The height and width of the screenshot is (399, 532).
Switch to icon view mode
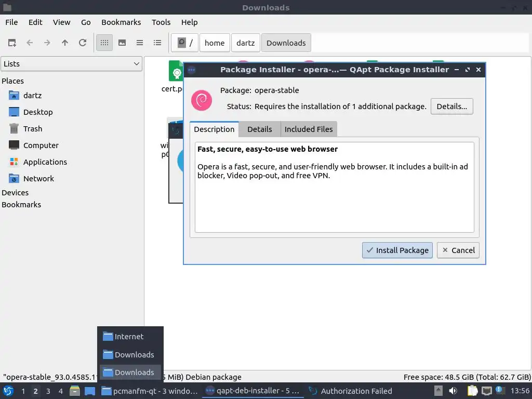pos(104,43)
